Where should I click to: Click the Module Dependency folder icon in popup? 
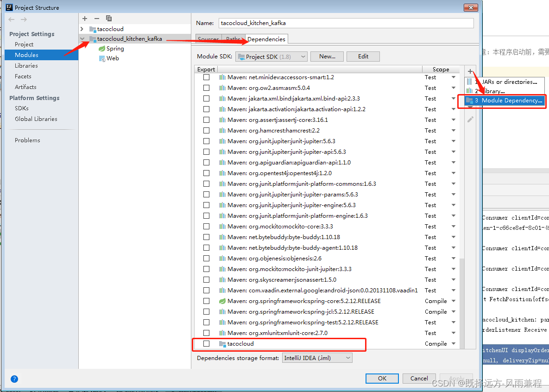pos(469,100)
